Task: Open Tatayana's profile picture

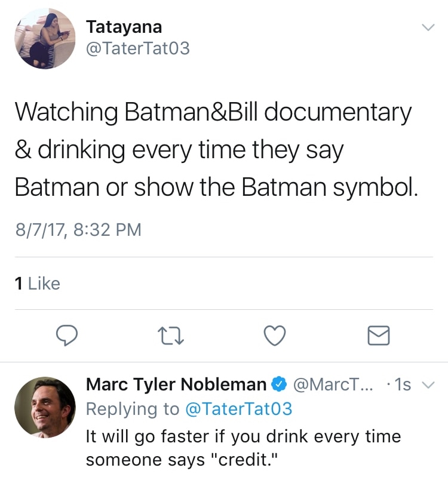Action: (45, 38)
